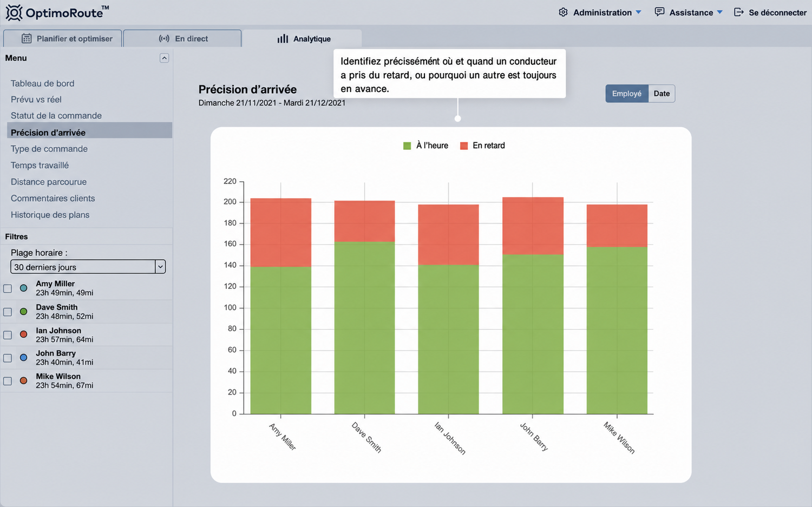Click the Assistance menu label
This screenshot has width=812, height=507.
691,12
